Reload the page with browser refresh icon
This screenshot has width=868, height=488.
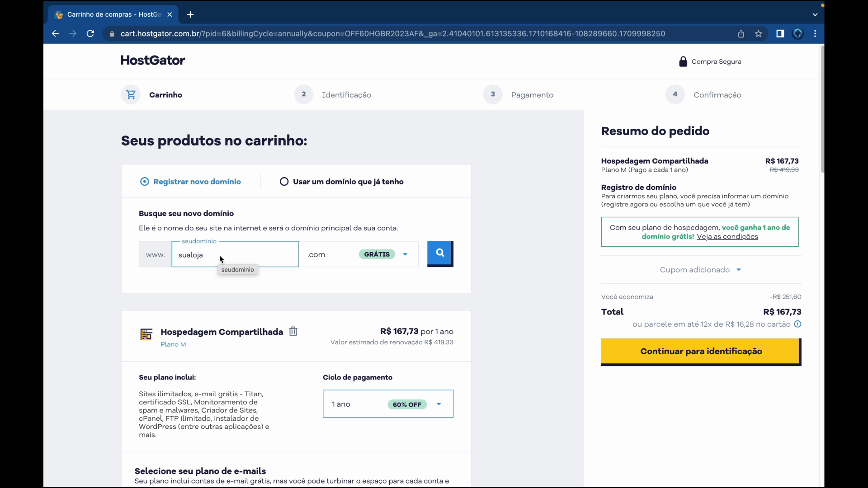(90, 33)
